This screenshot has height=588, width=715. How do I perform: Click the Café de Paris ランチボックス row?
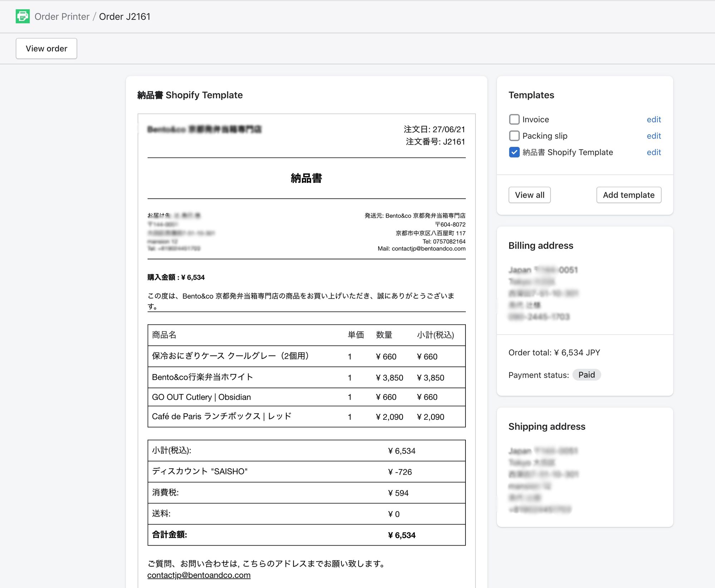(306, 417)
